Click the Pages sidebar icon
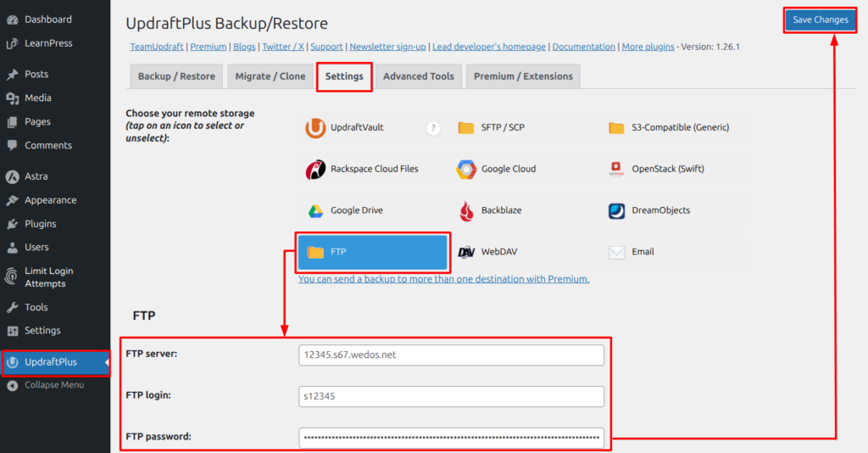 tap(12, 122)
